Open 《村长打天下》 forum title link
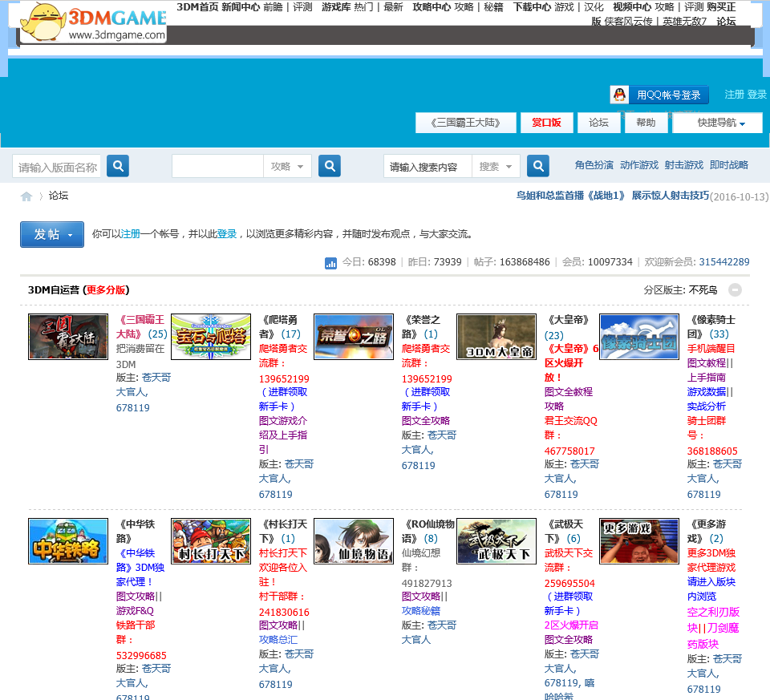The image size is (770, 700). click(283, 531)
